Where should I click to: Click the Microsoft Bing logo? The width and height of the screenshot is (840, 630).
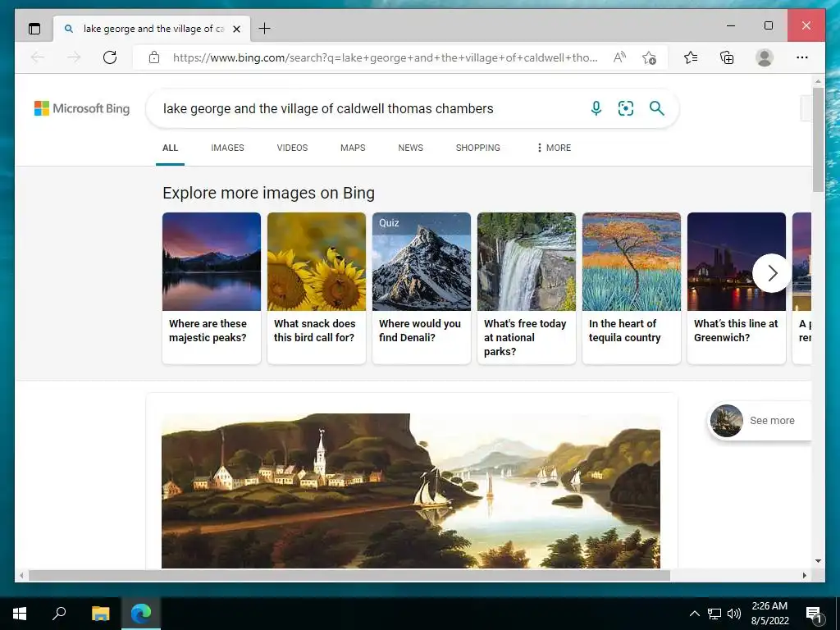[82, 108]
